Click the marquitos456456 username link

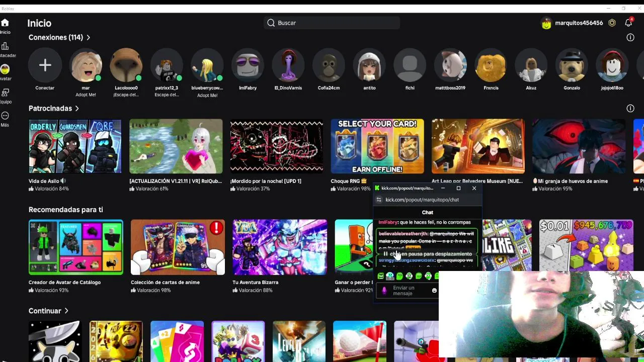tap(579, 23)
